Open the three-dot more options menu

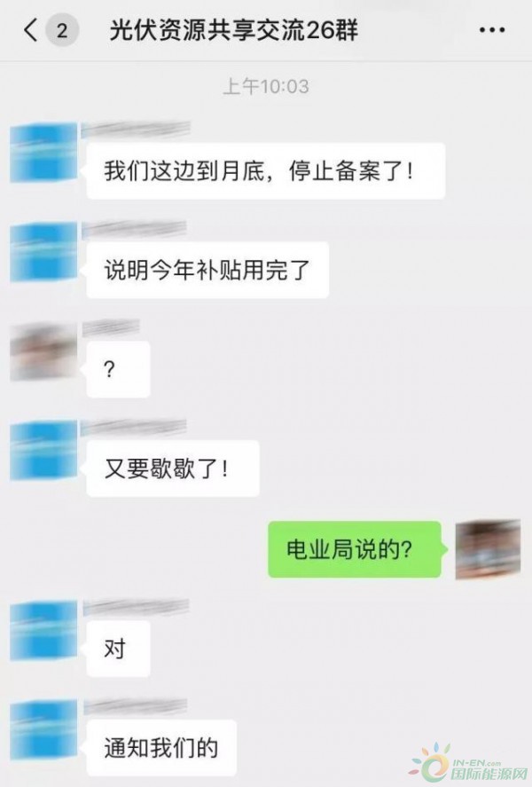(x=492, y=30)
